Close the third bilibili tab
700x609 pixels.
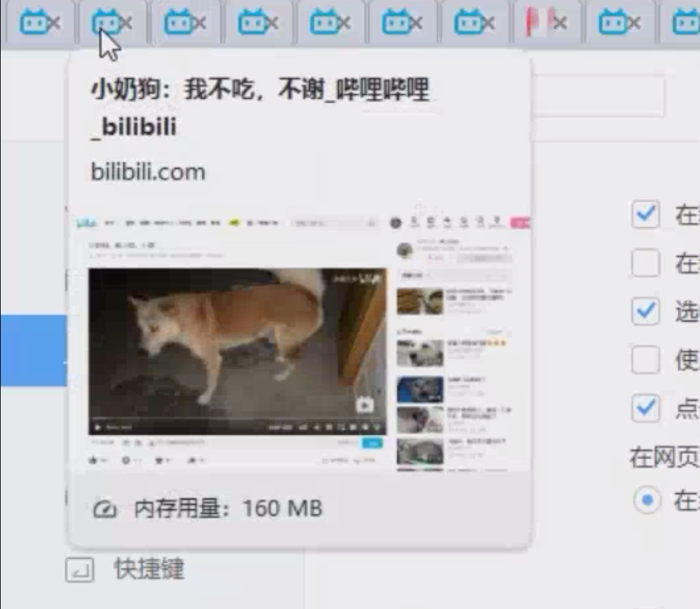[200, 23]
